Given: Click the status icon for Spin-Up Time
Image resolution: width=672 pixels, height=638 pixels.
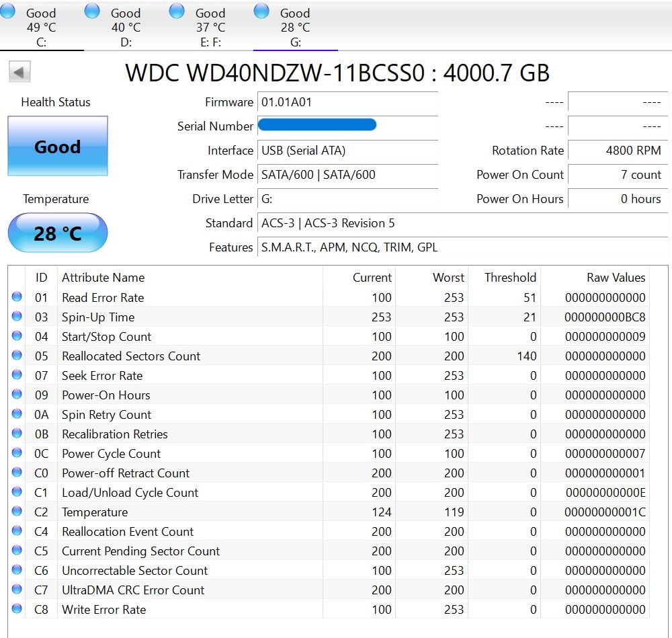Looking at the screenshot, I should (17, 317).
